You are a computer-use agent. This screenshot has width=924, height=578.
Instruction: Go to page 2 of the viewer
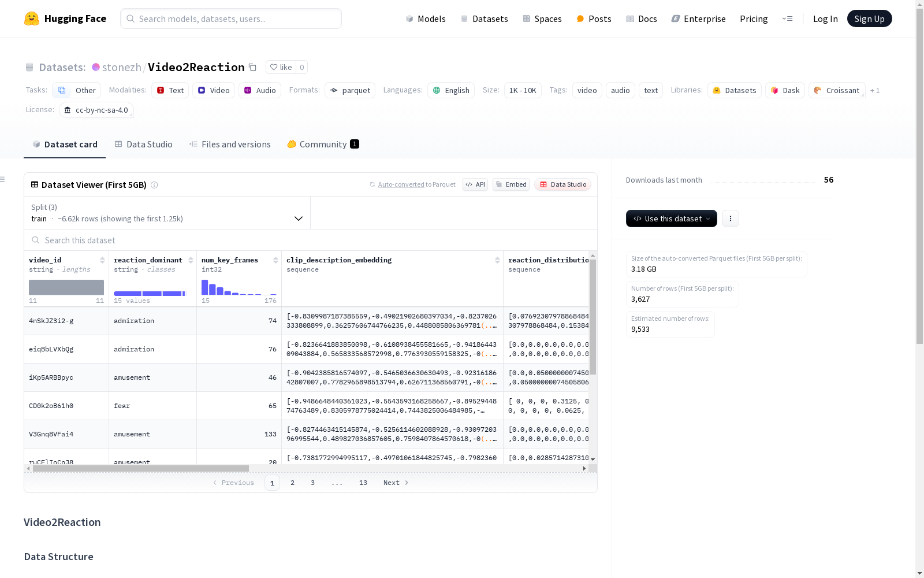[292, 483]
